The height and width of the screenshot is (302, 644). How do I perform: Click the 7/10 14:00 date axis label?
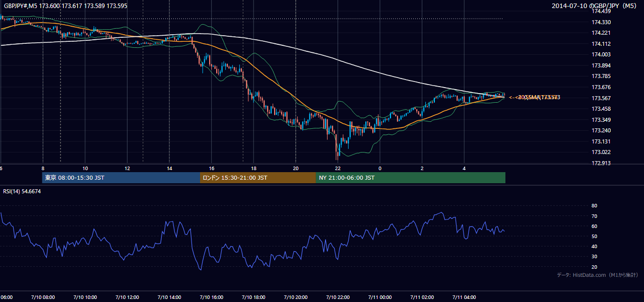(x=169, y=297)
